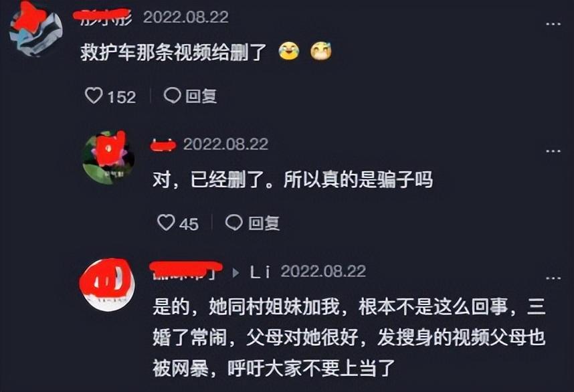Click the reply arrow triangle before Li

coord(236,273)
